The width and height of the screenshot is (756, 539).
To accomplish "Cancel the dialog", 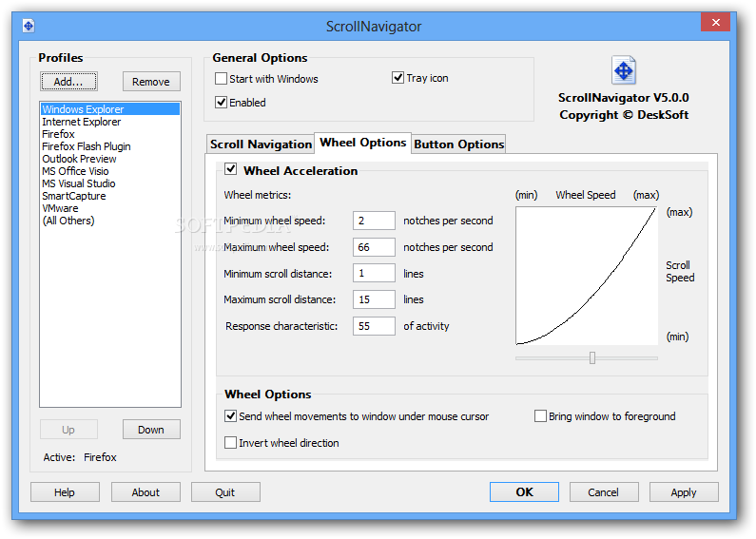I will pos(604,492).
